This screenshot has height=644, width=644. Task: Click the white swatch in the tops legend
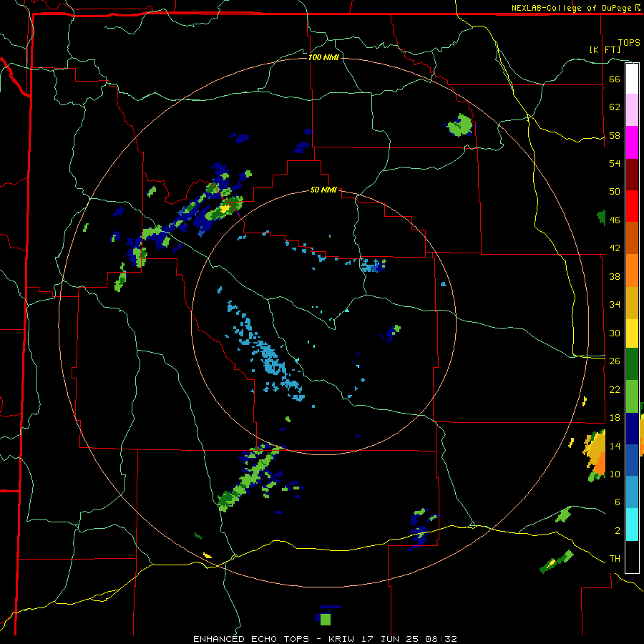[632, 79]
